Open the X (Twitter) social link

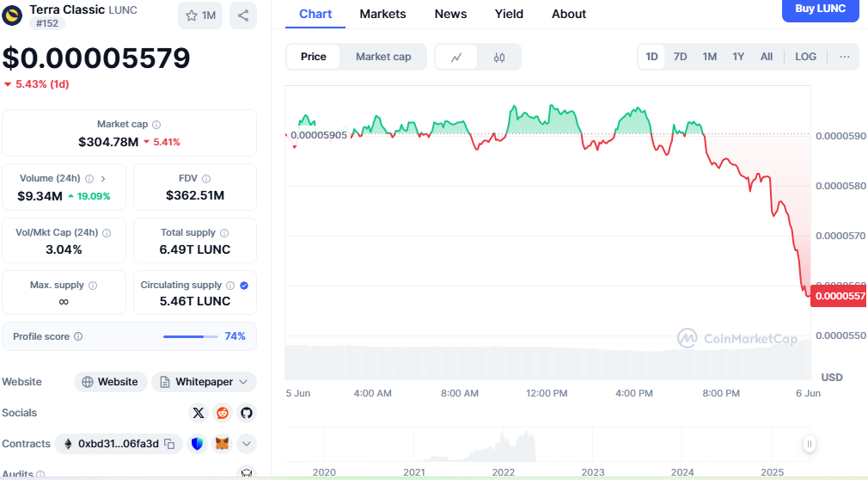pyautogui.click(x=199, y=413)
